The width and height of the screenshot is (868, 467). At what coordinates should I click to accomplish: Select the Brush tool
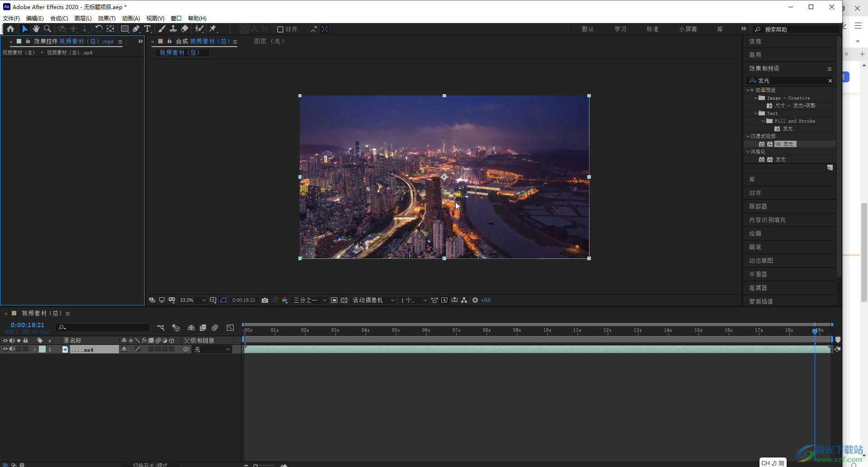click(x=162, y=29)
